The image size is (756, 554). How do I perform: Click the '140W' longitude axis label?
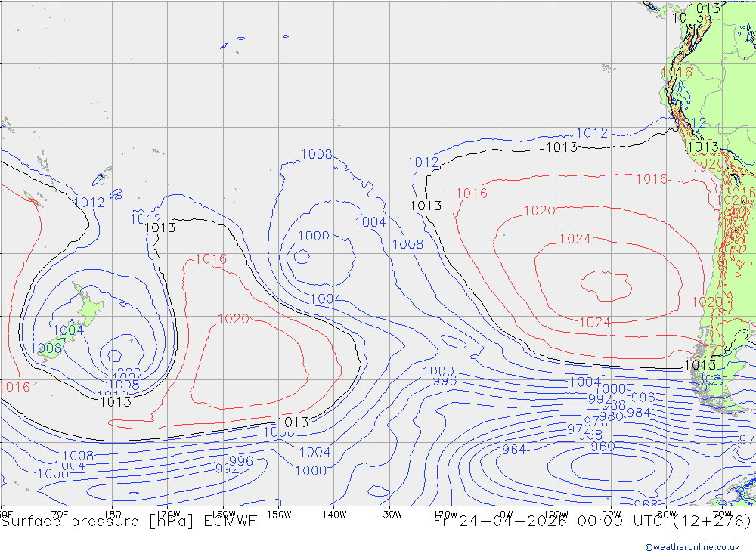click(x=334, y=515)
